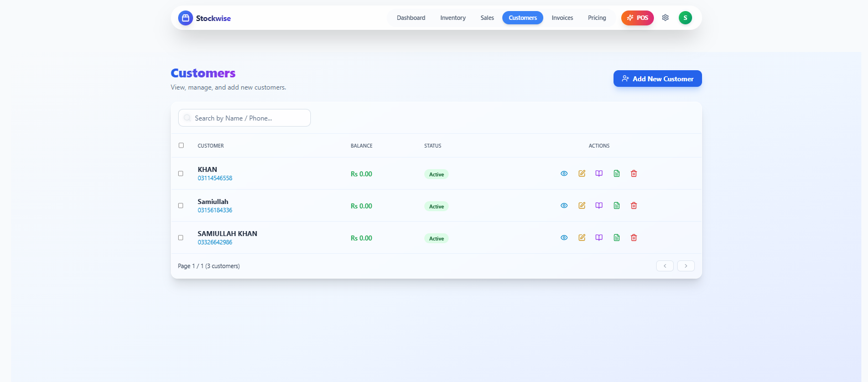Click the Stockwise logo icon

pyautogui.click(x=185, y=18)
